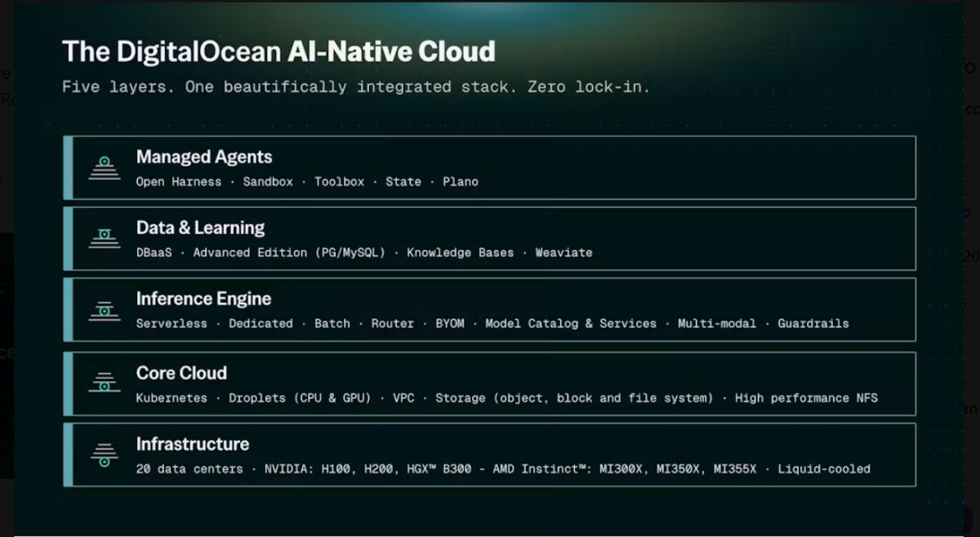The width and height of the screenshot is (980, 537).
Task: Click 'Weaviate' text
Action: click(563, 252)
